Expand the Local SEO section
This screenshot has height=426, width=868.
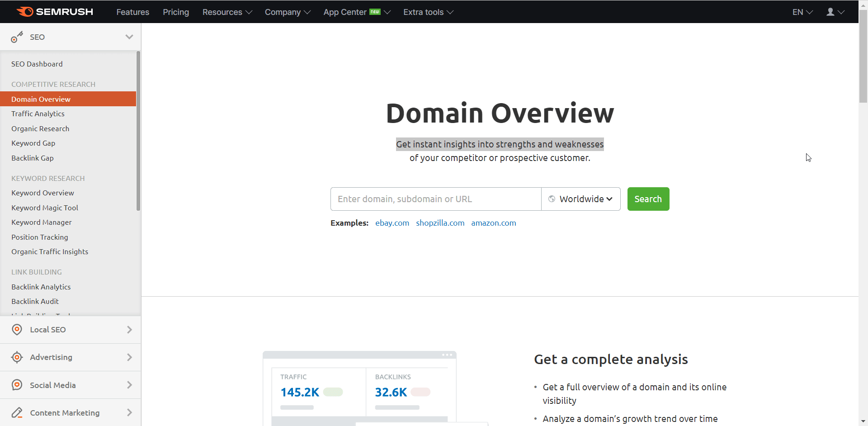129,330
